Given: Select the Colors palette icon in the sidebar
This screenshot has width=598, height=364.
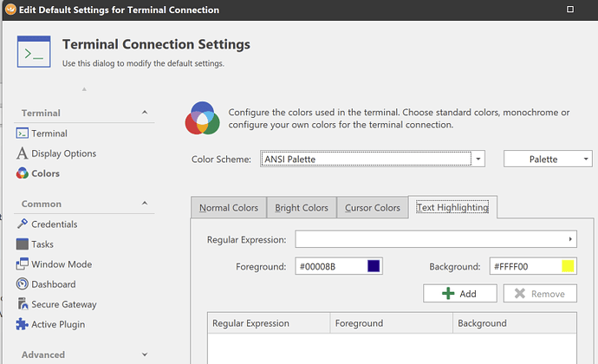Looking at the screenshot, I should pos(23,173).
